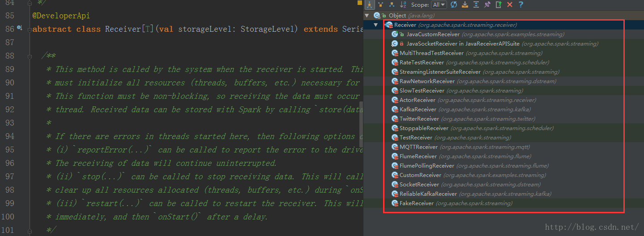The width and height of the screenshot is (644, 236).
Task: Toggle alphabetical sorting in hierarchy
Action: click(x=403, y=4)
